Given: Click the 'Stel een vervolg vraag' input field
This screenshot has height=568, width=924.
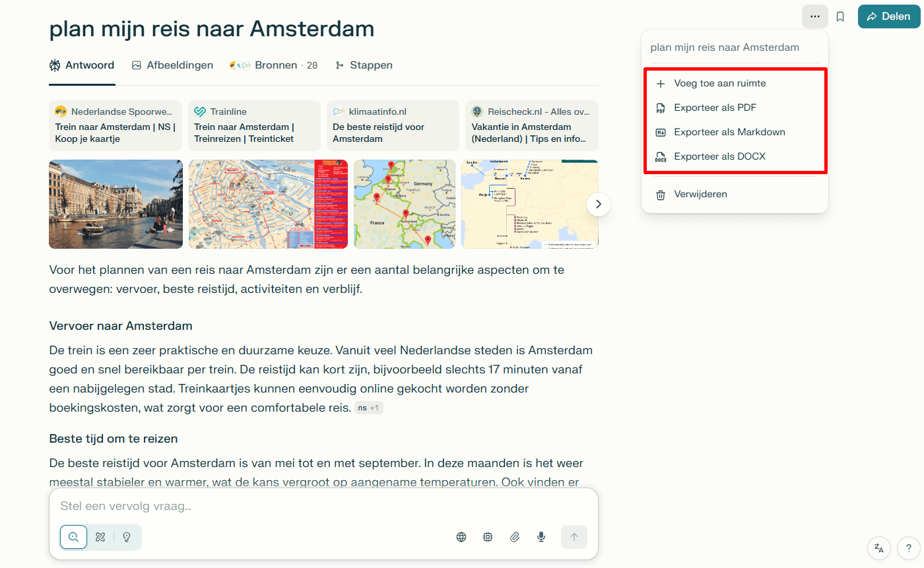Looking at the screenshot, I should click(323, 507).
